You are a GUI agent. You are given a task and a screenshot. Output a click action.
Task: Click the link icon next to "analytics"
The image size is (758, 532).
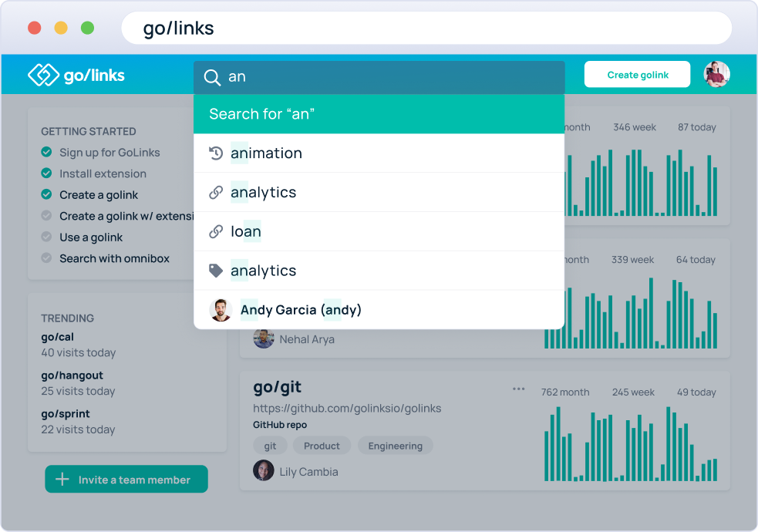pos(217,192)
